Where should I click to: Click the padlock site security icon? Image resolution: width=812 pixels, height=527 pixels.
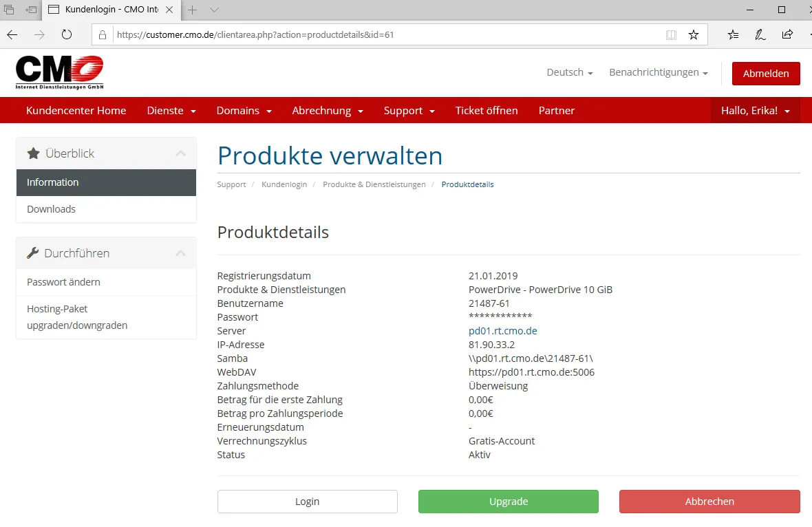pyautogui.click(x=103, y=34)
